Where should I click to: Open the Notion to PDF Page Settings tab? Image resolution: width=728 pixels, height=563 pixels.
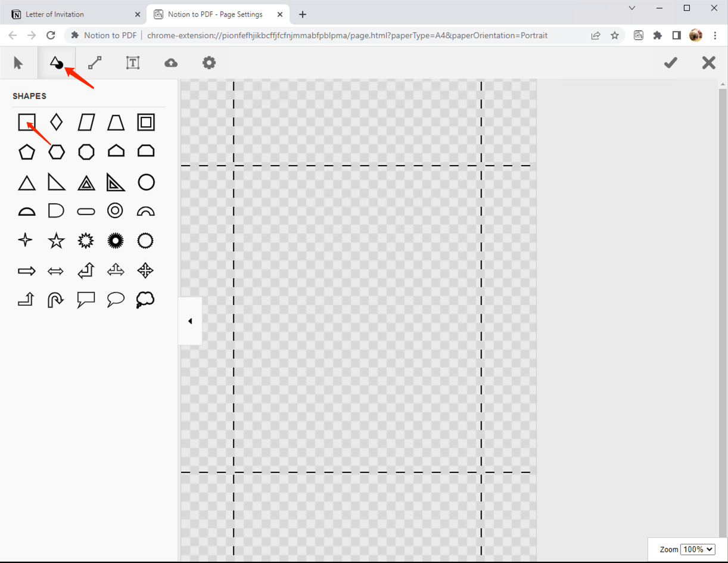coord(214,14)
